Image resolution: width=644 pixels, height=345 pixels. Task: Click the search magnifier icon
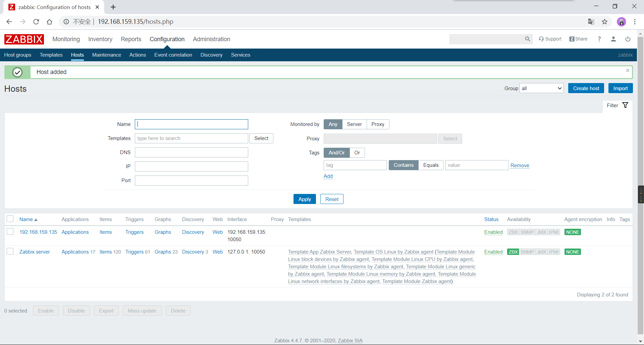[528, 39]
